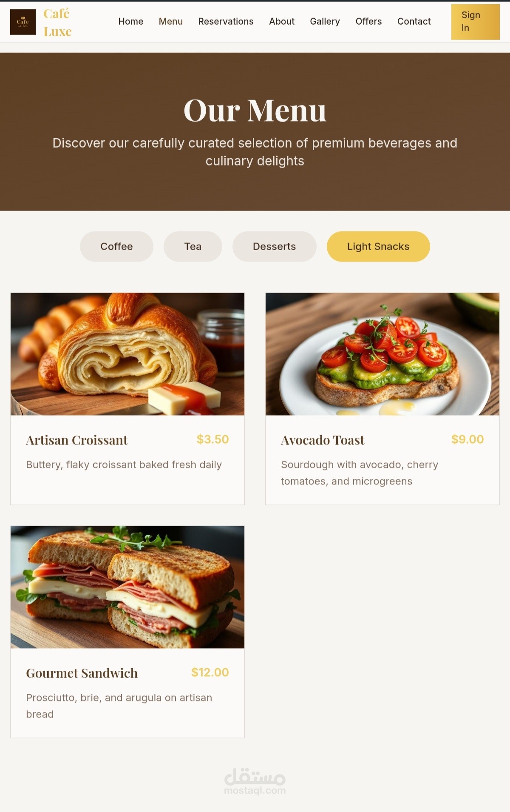Click the Sign In button
This screenshot has width=510, height=812.
point(475,22)
